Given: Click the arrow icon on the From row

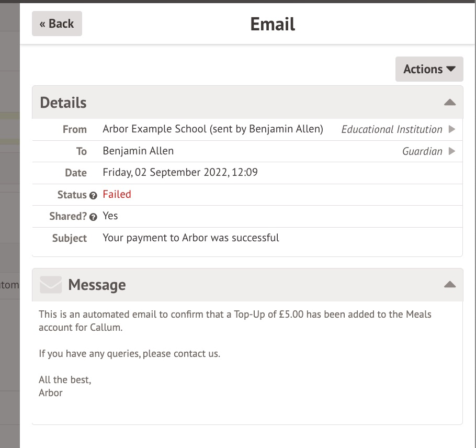Looking at the screenshot, I should click(452, 129).
